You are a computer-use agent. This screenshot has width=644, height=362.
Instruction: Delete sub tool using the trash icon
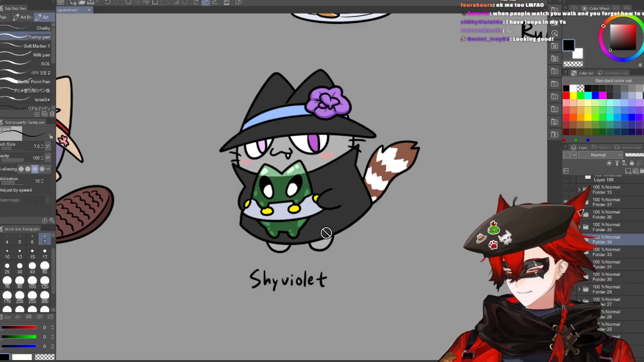(52, 114)
